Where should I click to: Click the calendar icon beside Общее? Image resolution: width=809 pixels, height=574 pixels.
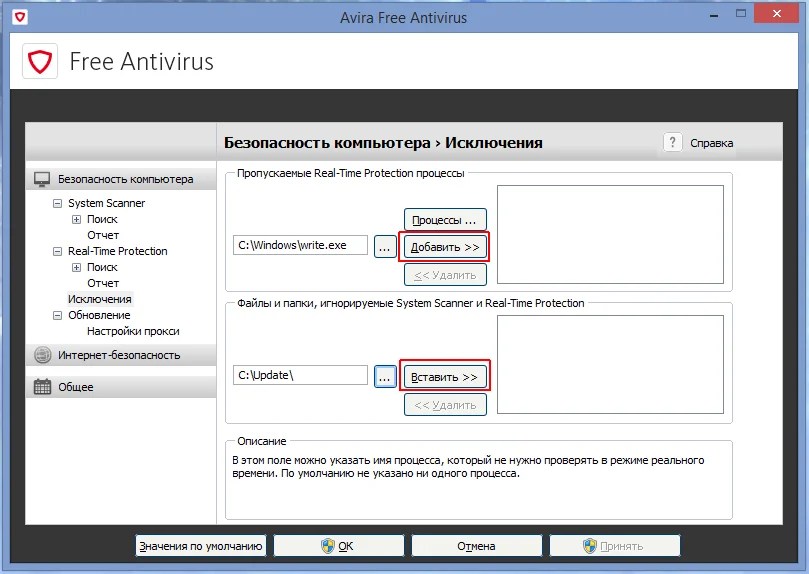point(42,387)
